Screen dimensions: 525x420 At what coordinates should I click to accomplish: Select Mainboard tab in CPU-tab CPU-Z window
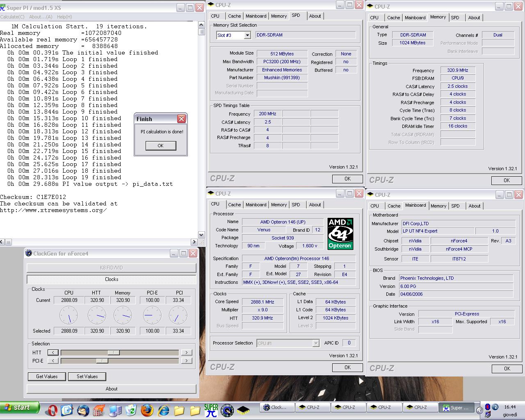pyautogui.click(x=256, y=205)
